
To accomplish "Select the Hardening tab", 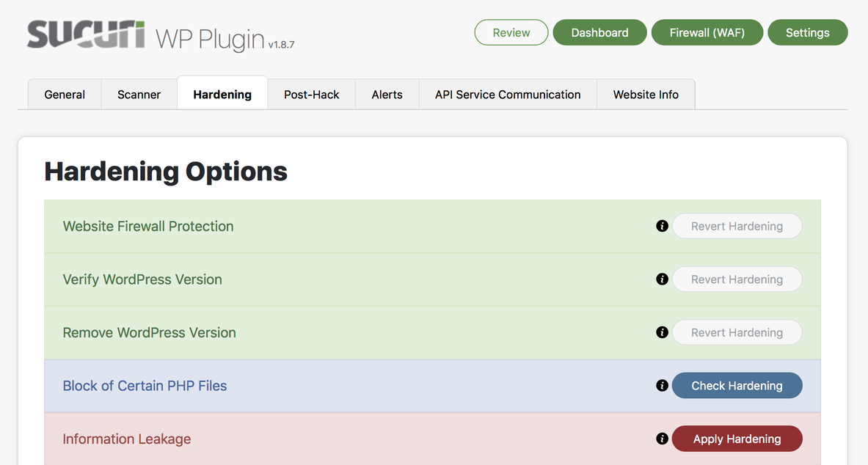I will tap(222, 95).
